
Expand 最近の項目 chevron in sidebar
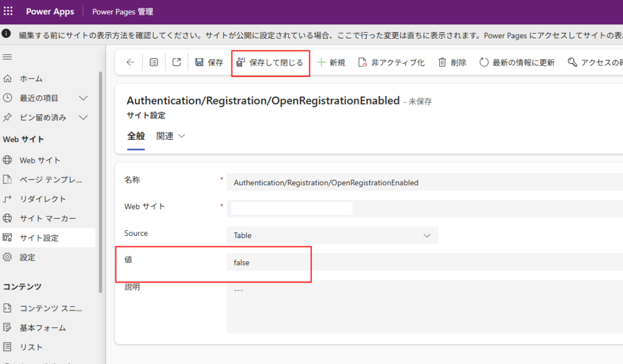click(x=83, y=98)
